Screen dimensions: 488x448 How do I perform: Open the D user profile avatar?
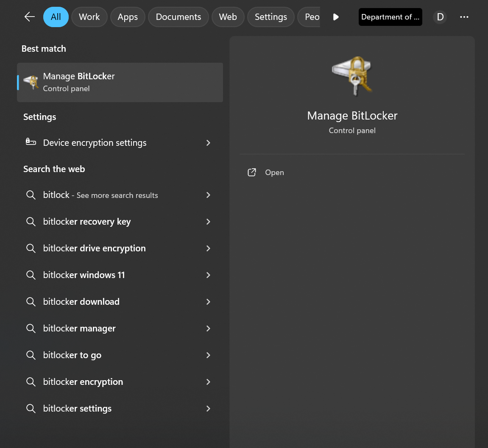(x=440, y=17)
